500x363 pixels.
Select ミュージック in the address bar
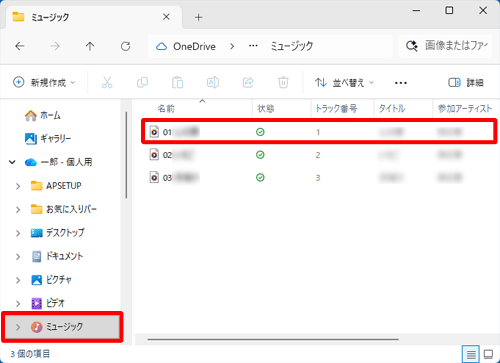pos(292,46)
